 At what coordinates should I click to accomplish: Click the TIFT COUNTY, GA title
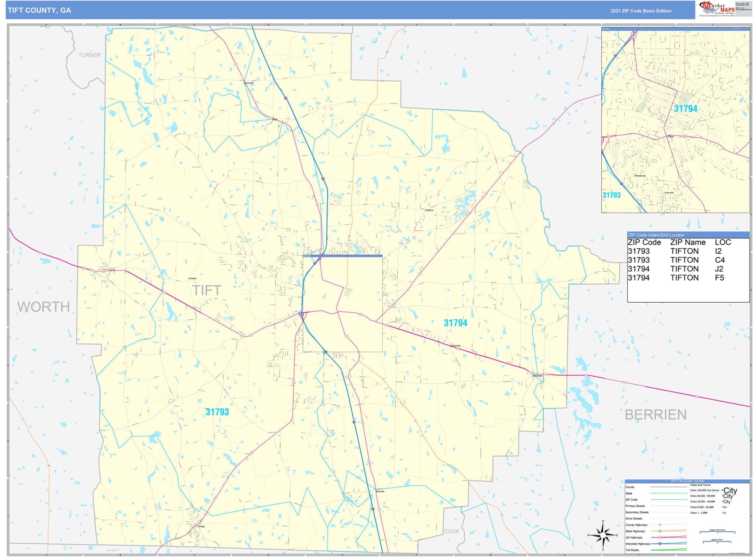[x=39, y=10]
